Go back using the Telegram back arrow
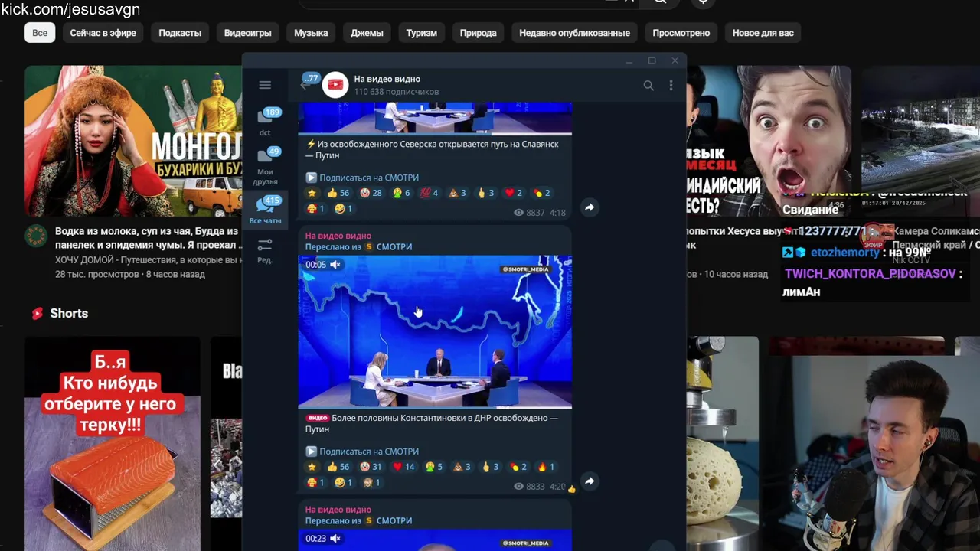980x551 pixels. pyautogui.click(x=306, y=85)
